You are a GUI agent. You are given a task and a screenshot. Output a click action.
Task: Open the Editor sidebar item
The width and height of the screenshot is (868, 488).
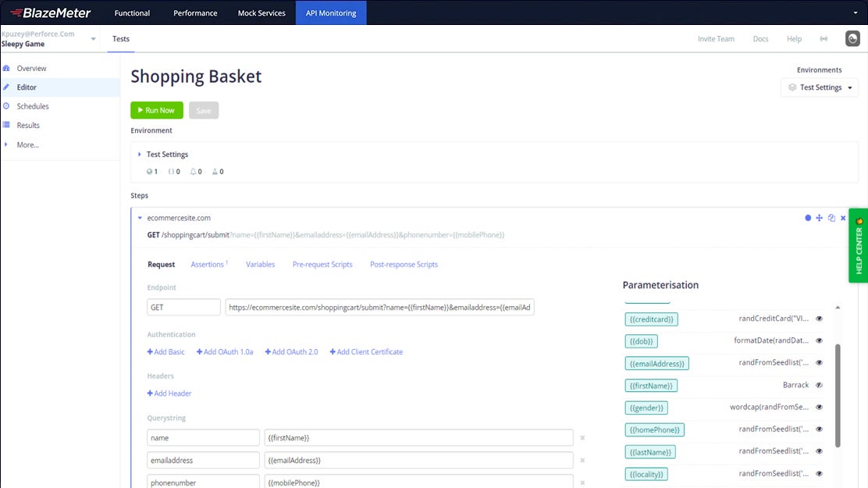click(27, 87)
